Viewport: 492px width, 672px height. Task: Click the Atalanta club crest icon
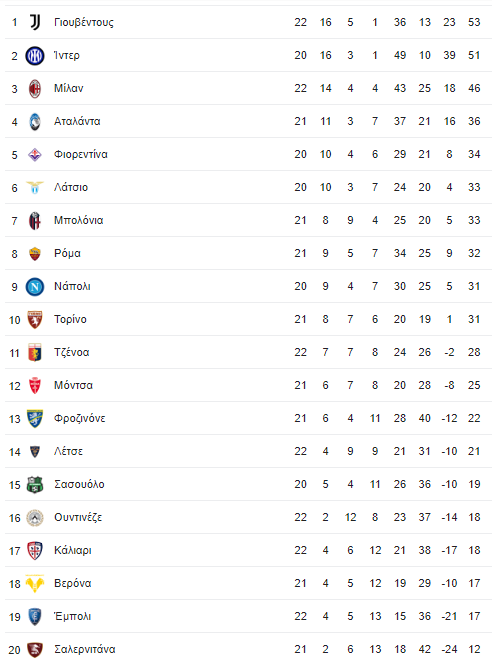(x=35, y=122)
